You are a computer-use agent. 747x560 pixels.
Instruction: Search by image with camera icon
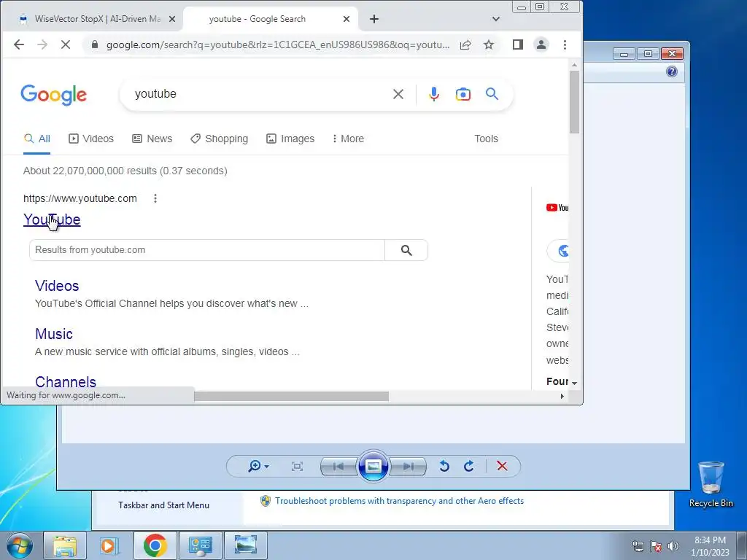click(x=462, y=94)
